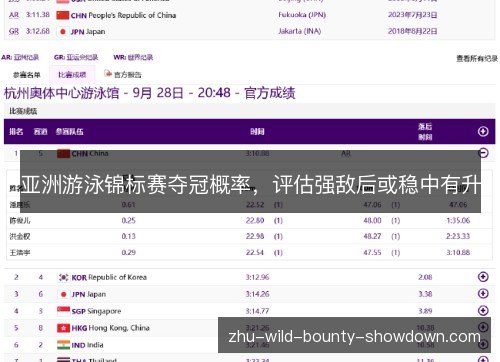Select reaction time 0.29 in the splits
Screen dimensions: 500x362
click(x=128, y=252)
